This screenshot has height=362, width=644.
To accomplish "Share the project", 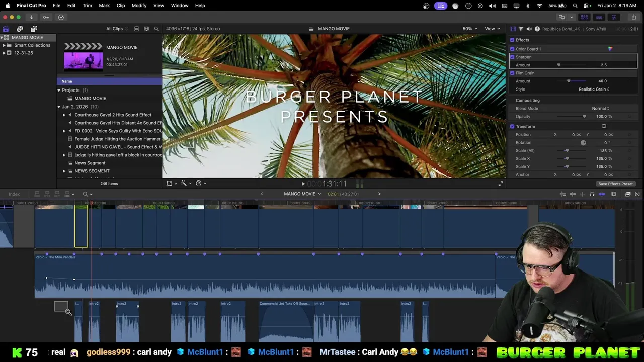I will tap(633, 17).
